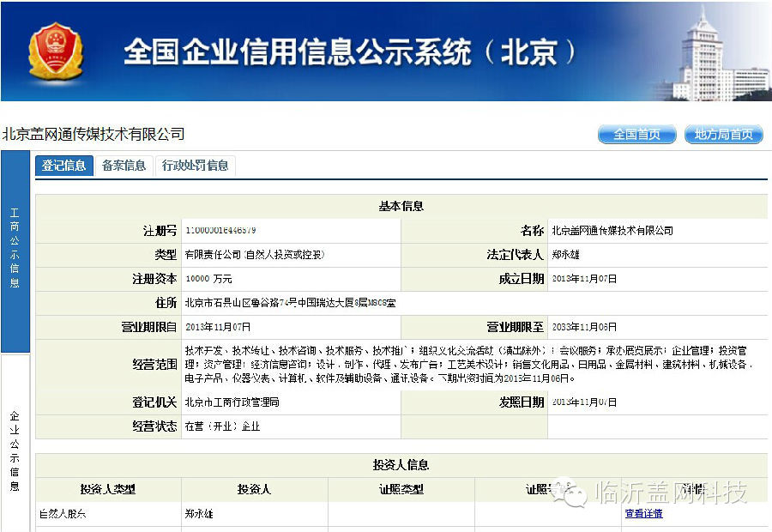The height and width of the screenshot is (532, 772).
Task: Click the 登记机关 label
Action: click(x=154, y=402)
